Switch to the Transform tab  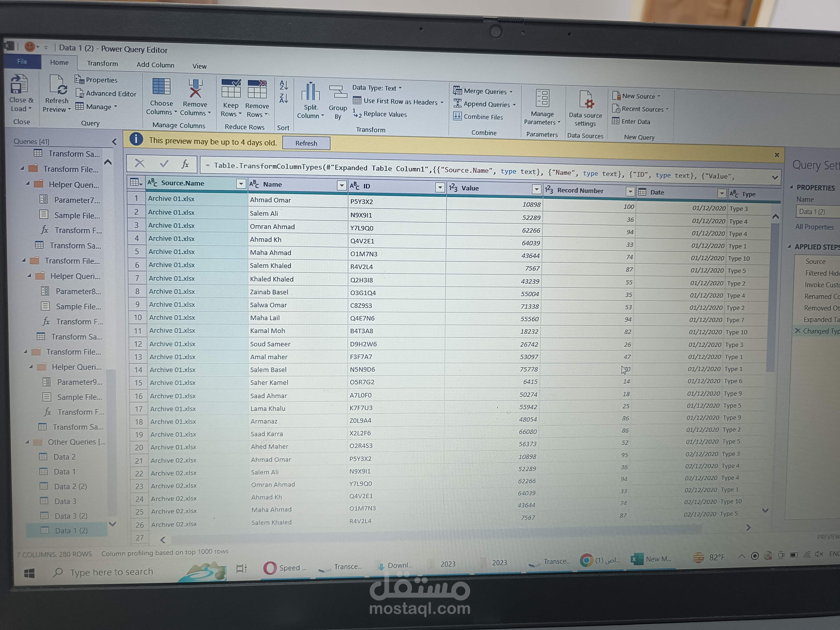(x=102, y=63)
